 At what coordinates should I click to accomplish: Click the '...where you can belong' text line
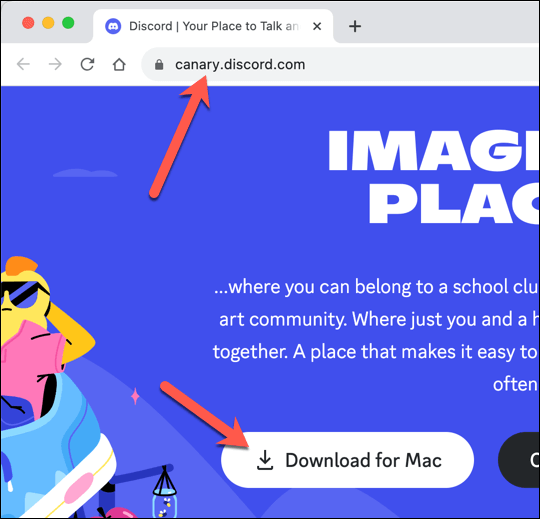(376, 287)
